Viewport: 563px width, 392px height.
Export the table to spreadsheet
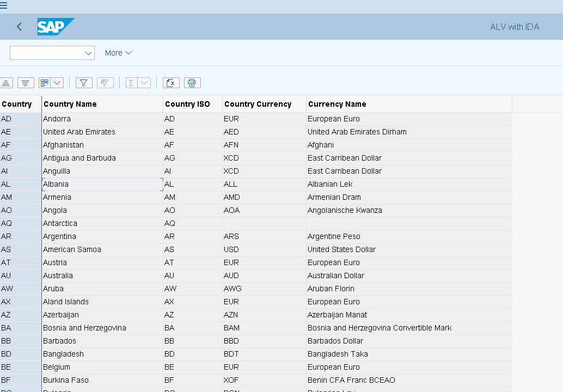[171, 83]
